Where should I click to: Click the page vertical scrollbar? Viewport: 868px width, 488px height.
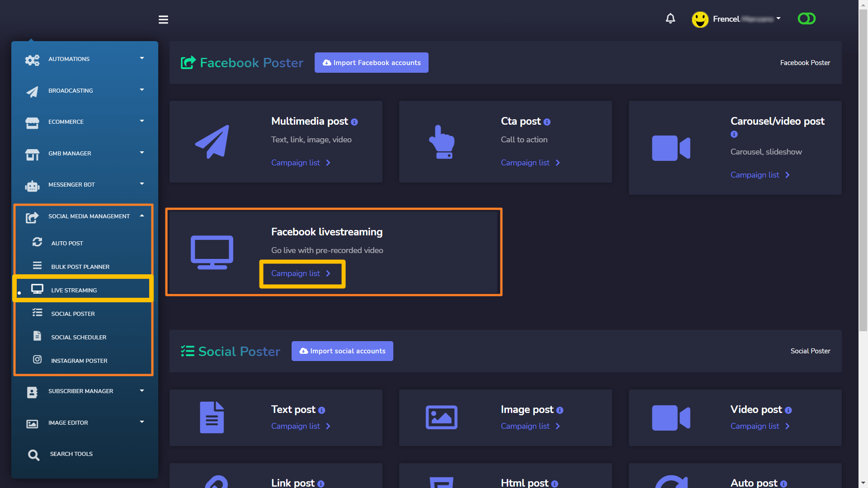(x=863, y=171)
